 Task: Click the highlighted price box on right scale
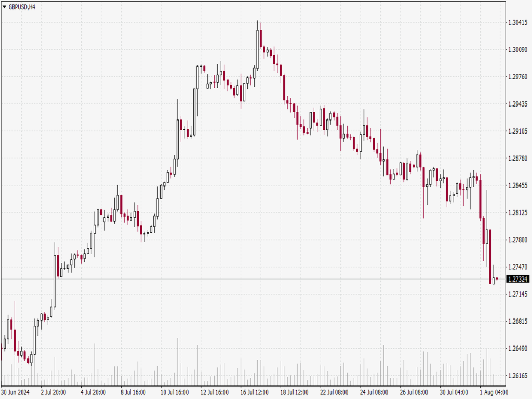pos(517,279)
